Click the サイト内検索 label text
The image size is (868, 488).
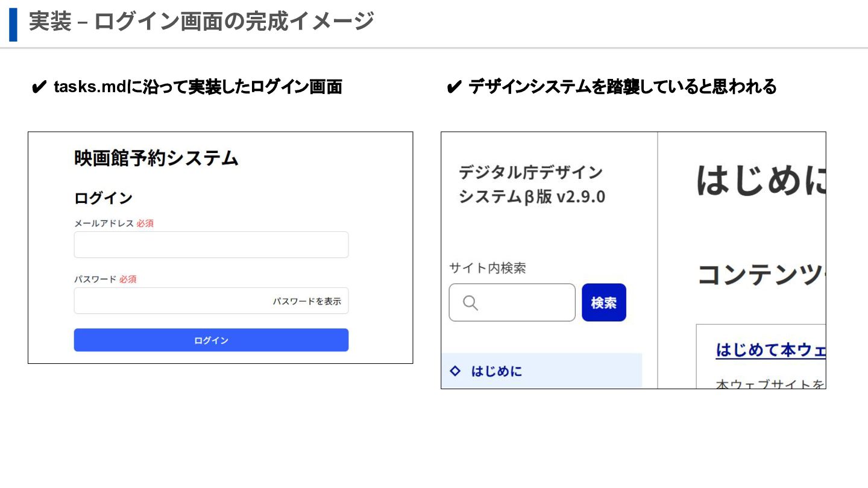point(487,268)
